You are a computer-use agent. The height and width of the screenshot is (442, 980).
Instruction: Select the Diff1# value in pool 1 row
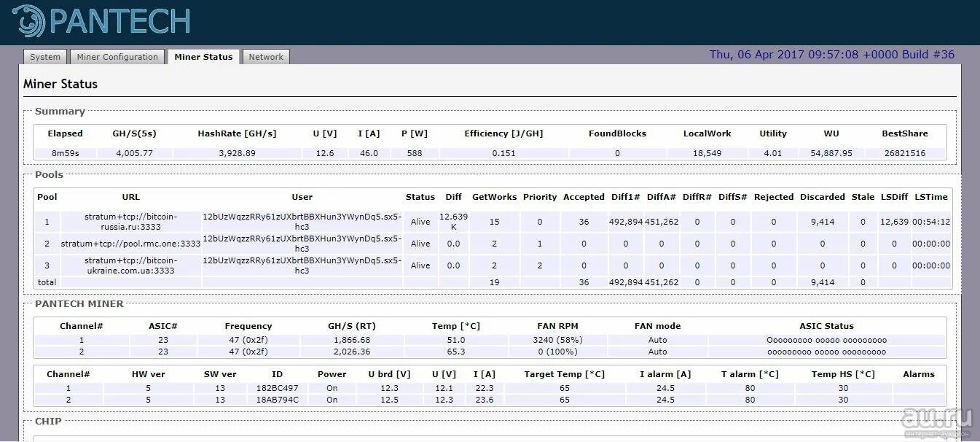[626, 222]
